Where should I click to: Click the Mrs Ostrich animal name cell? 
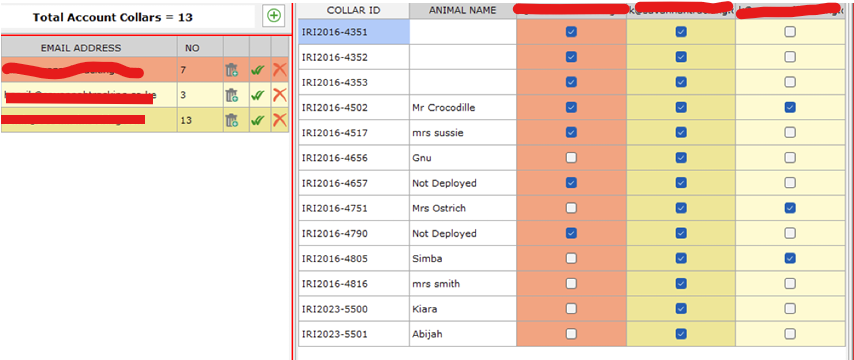(463, 208)
